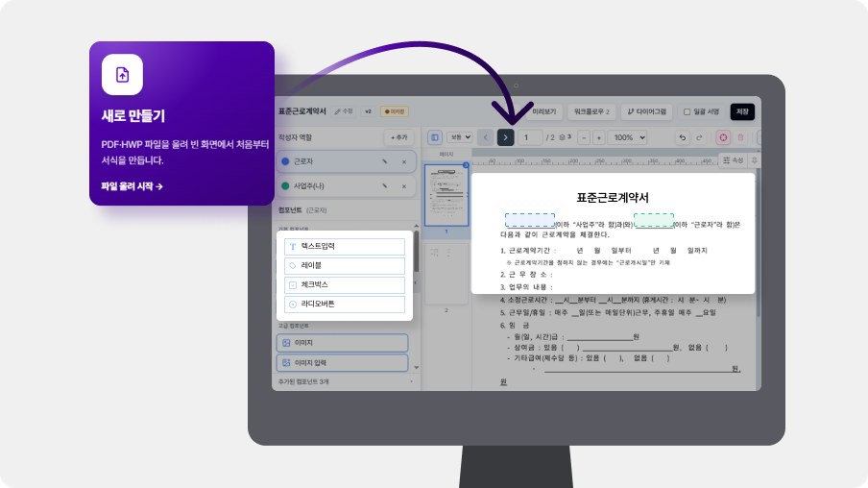
Task: Open the 다이어그램 view
Action: coord(646,111)
